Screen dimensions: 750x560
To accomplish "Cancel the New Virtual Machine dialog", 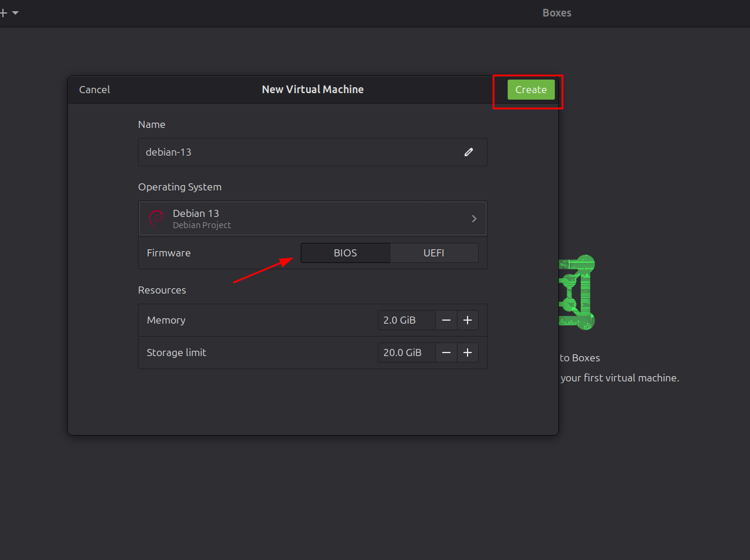I will pyautogui.click(x=94, y=90).
